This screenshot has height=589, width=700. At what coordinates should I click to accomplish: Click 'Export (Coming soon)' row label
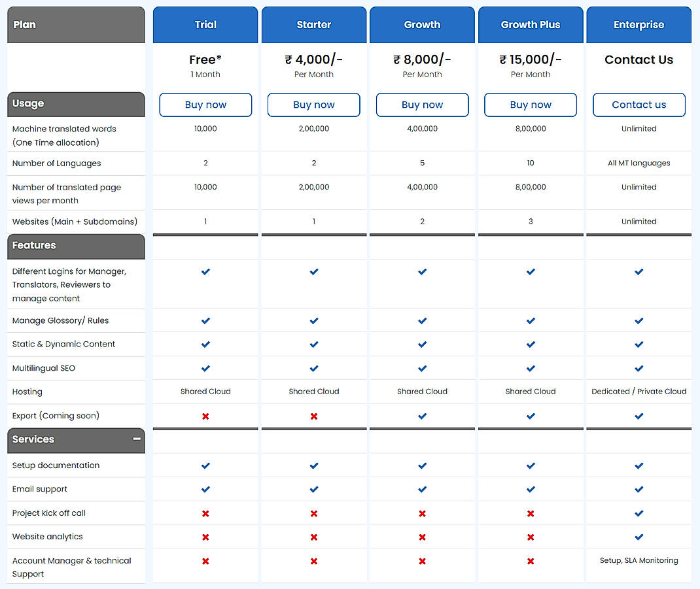(56, 416)
